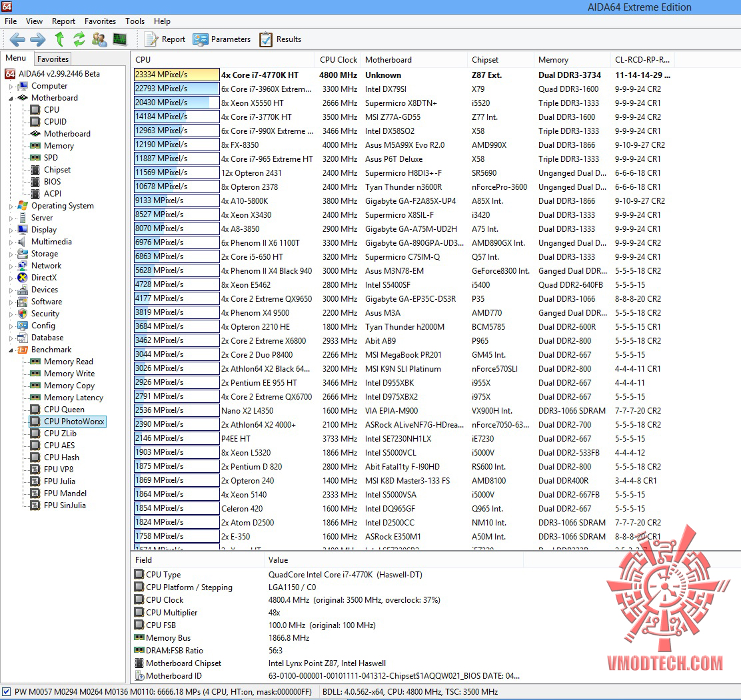Toggle the status bar checkbox
This screenshot has height=700, width=741.
click(x=6, y=692)
